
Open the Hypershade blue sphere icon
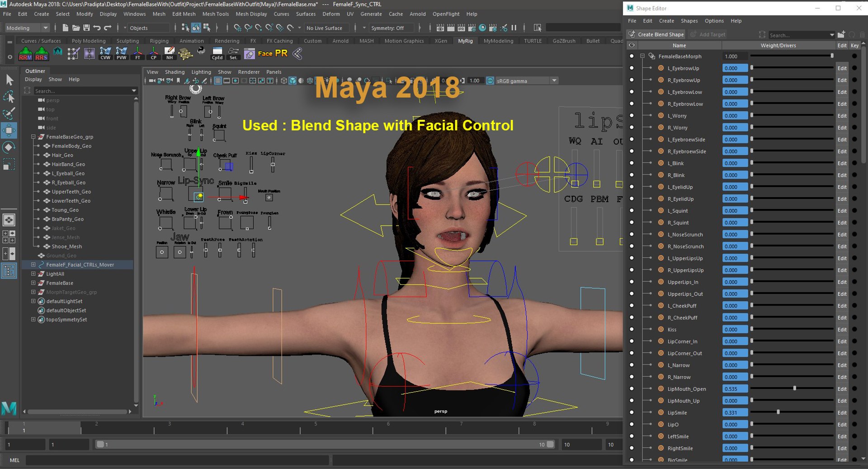[x=482, y=28]
